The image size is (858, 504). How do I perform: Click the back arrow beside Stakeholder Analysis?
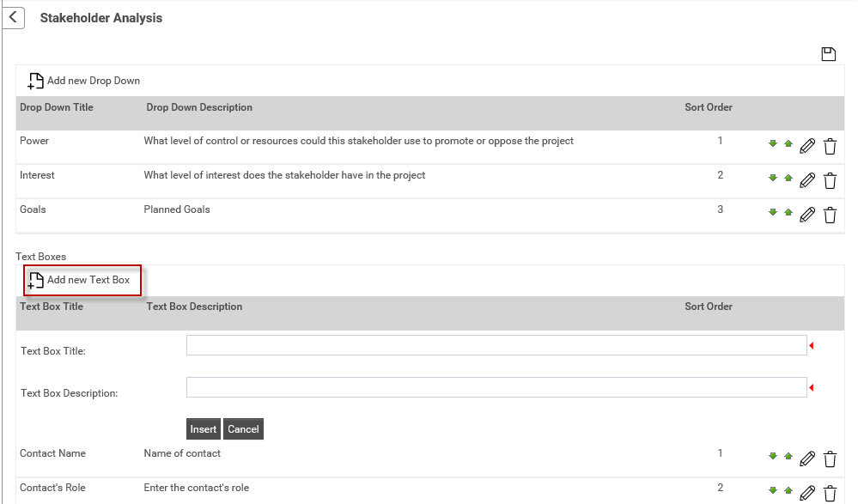point(13,17)
